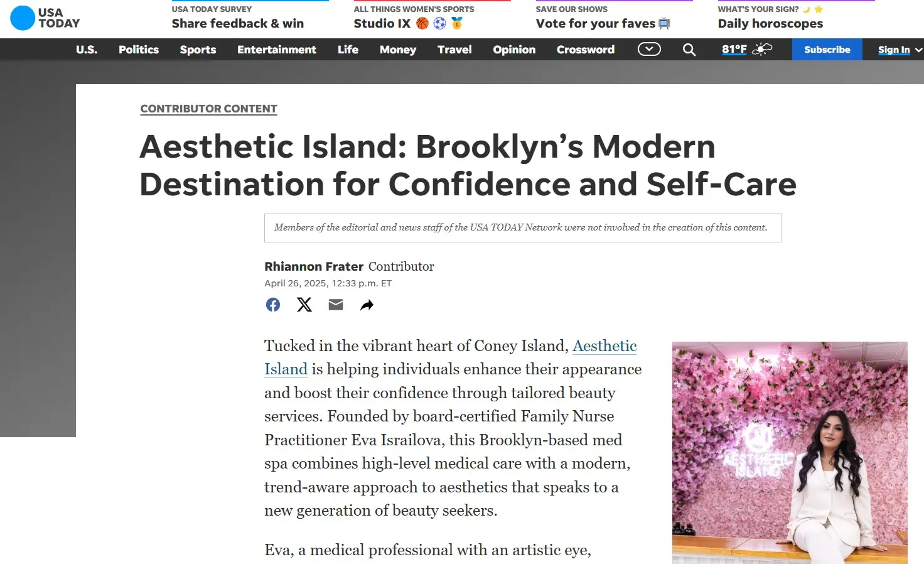Click the search magnifier icon
924x564 pixels.
tap(689, 49)
